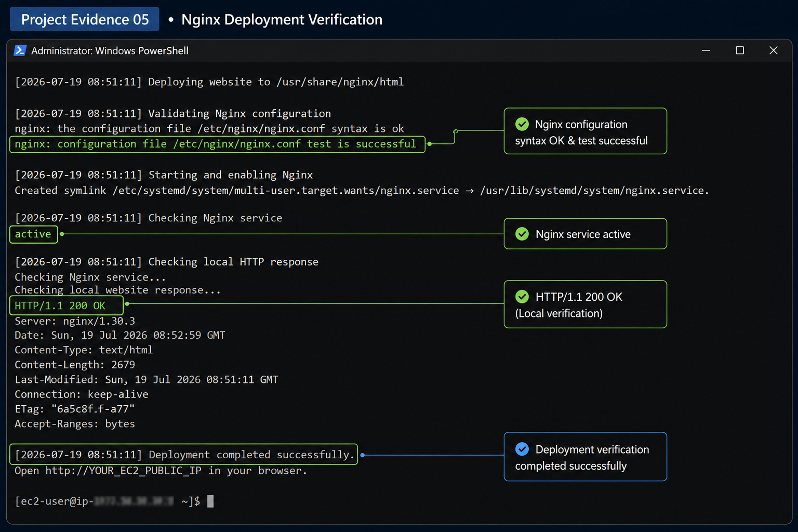Select the 'Server: nginx/1.30.3' header line
Screen dimensions: 798x532
(75, 321)
